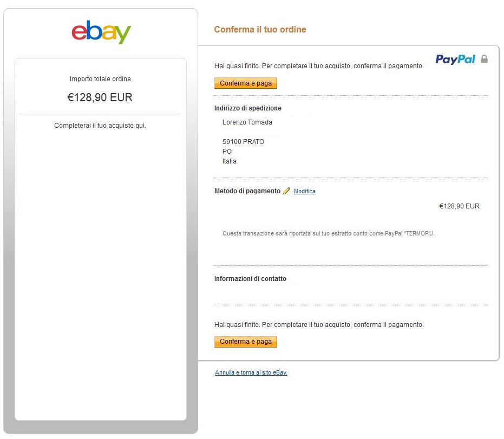Click the PayPal logo
The width and height of the screenshot is (504, 439).
pyautogui.click(x=455, y=59)
